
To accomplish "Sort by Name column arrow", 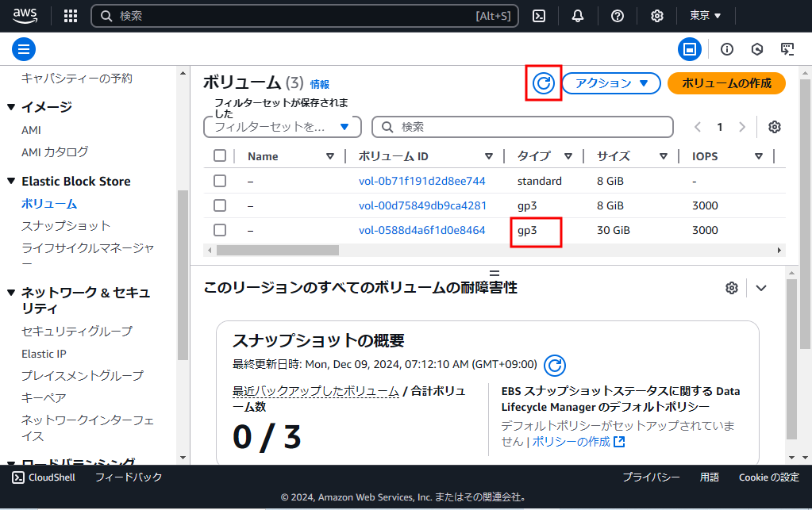I will coord(330,156).
